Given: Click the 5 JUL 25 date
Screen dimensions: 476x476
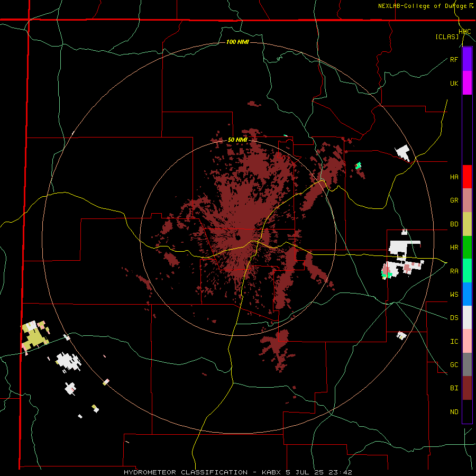Looking at the screenshot, I should pyautogui.click(x=305, y=472).
